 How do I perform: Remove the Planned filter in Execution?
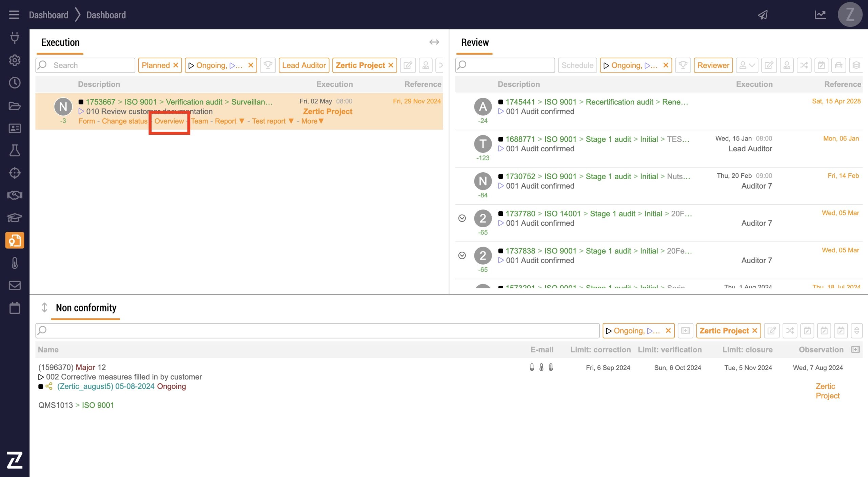click(x=176, y=65)
